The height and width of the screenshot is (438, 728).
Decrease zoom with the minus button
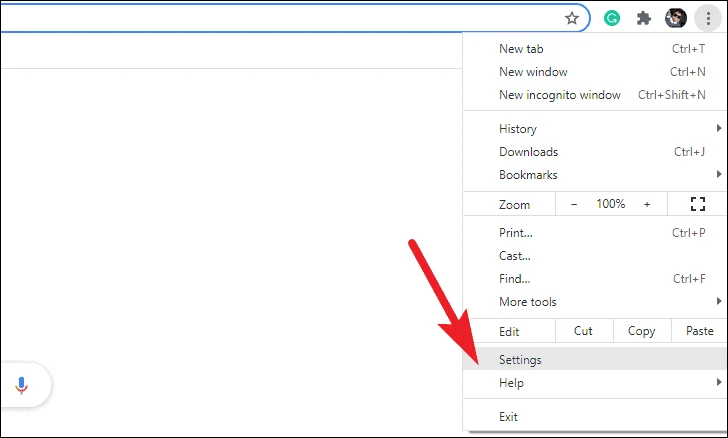click(x=574, y=204)
